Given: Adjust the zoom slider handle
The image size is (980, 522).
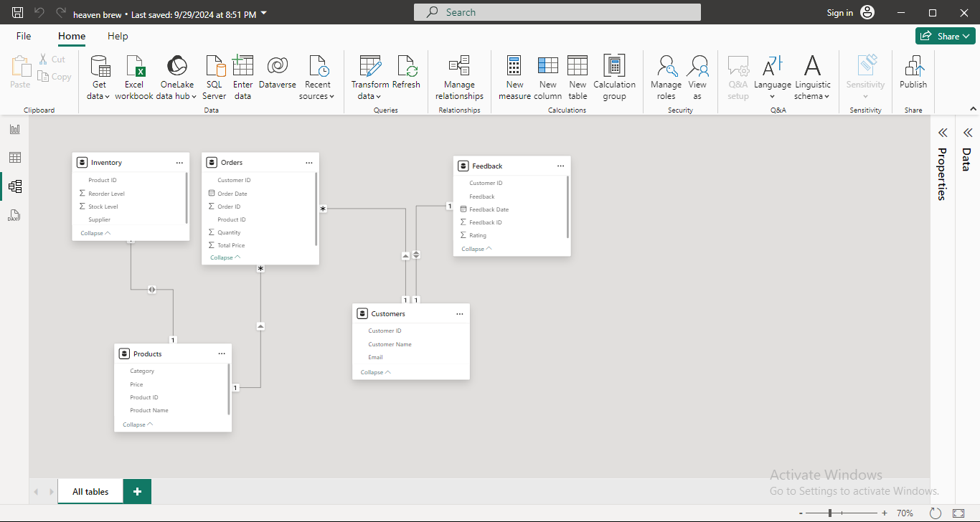Looking at the screenshot, I should click(830, 513).
